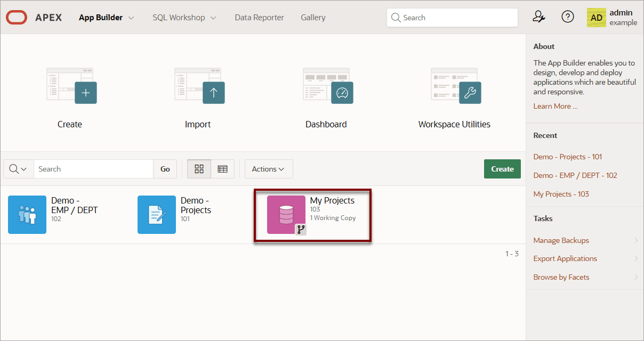Image resolution: width=644 pixels, height=341 pixels.
Task: Open the Administration user-wrench icon
Action: pyautogui.click(x=539, y=17)
